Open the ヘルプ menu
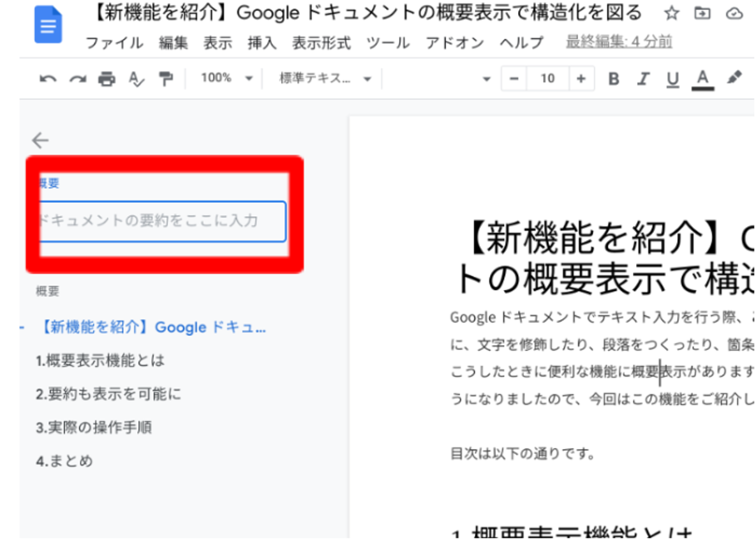 click(x=521, y=43)
